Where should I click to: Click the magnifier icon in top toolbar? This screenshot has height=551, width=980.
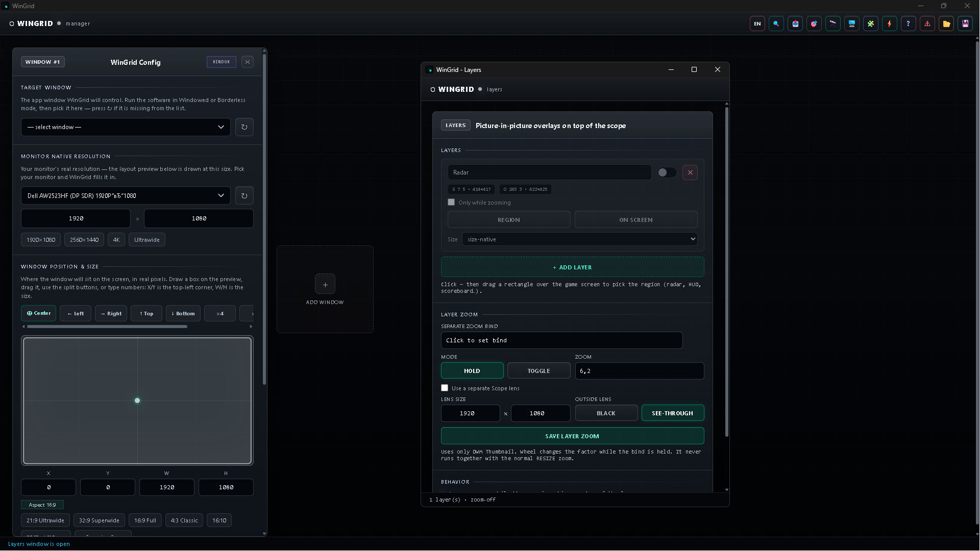pyautogui.click(x=776, y=23)
